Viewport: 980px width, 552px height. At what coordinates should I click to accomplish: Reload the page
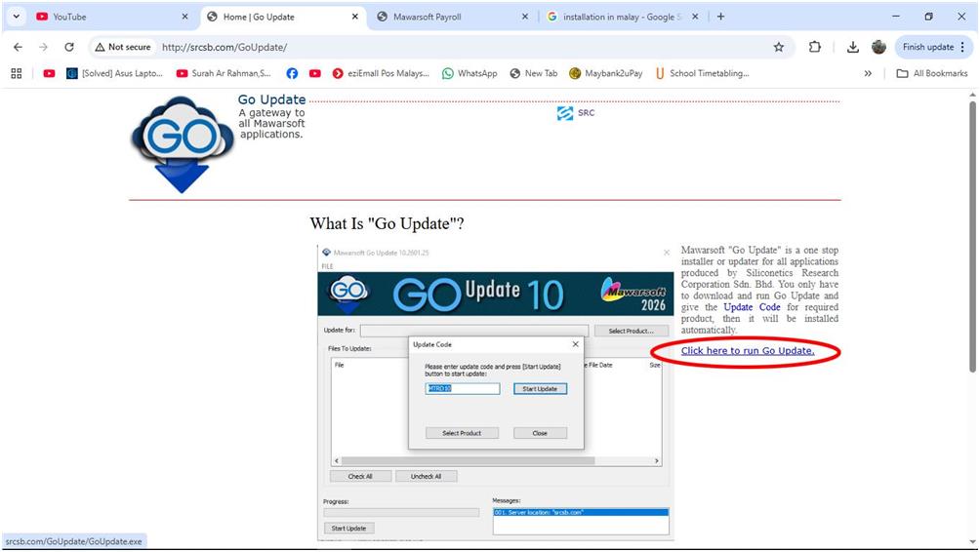68,47
